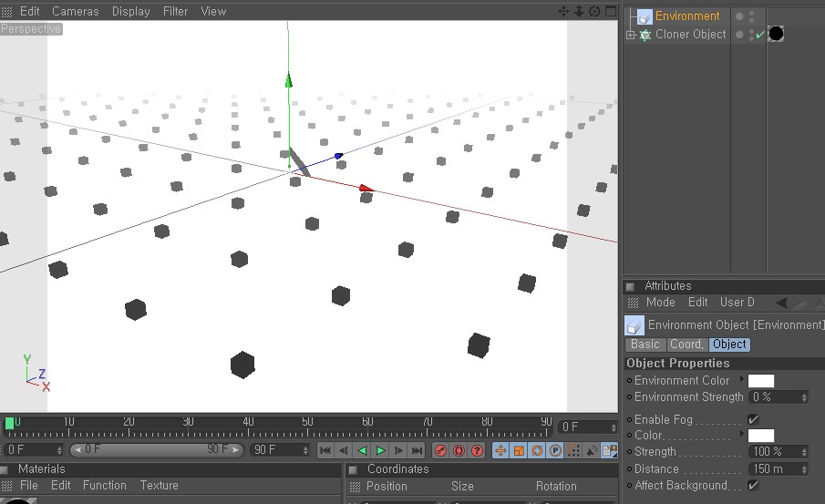Expand the Cloner Object tree node
This screenshot has width=825, height=504.
[630, 35]
